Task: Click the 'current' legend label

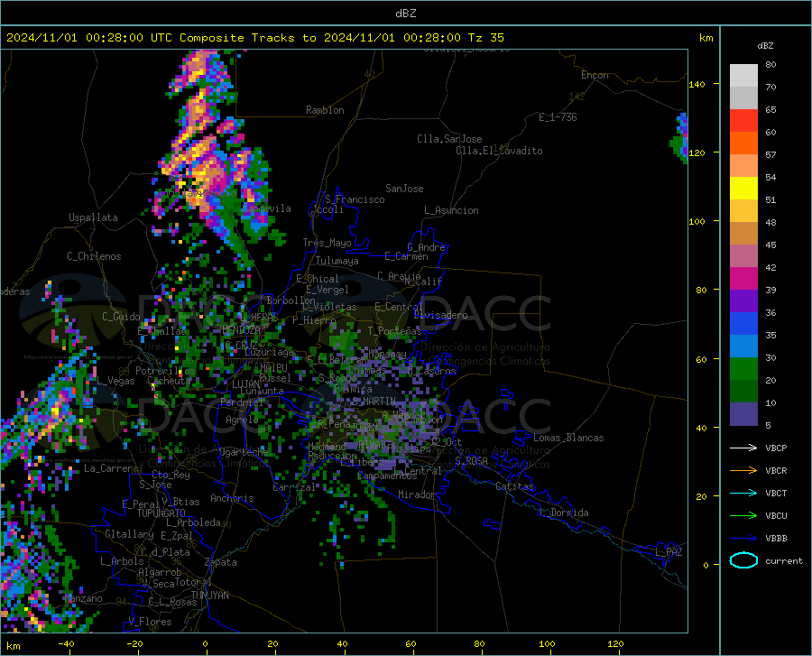Action: pos(784,560)
